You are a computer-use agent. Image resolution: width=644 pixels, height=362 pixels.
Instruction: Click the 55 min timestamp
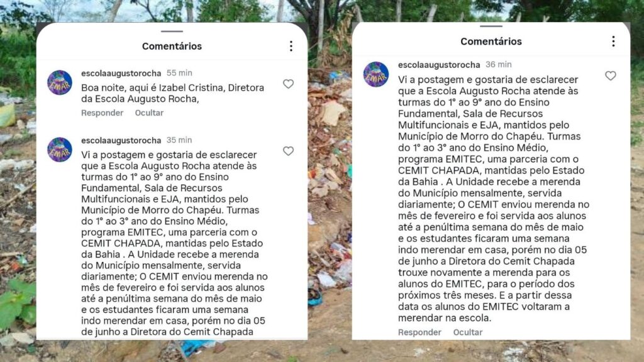pos(179,73)
